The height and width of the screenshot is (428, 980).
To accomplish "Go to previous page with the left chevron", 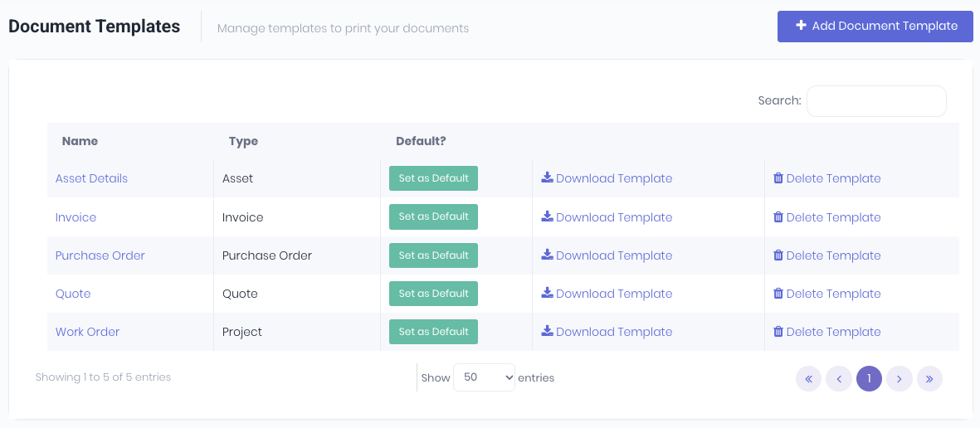I will 839,378.
